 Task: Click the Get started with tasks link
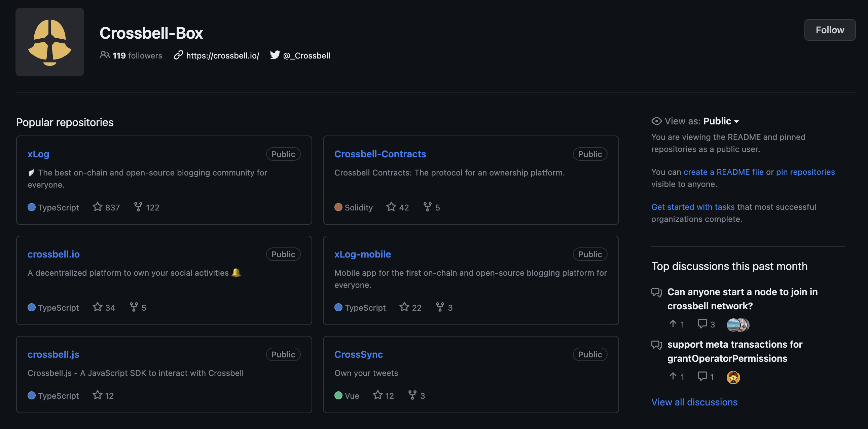(x=692, y=207)
